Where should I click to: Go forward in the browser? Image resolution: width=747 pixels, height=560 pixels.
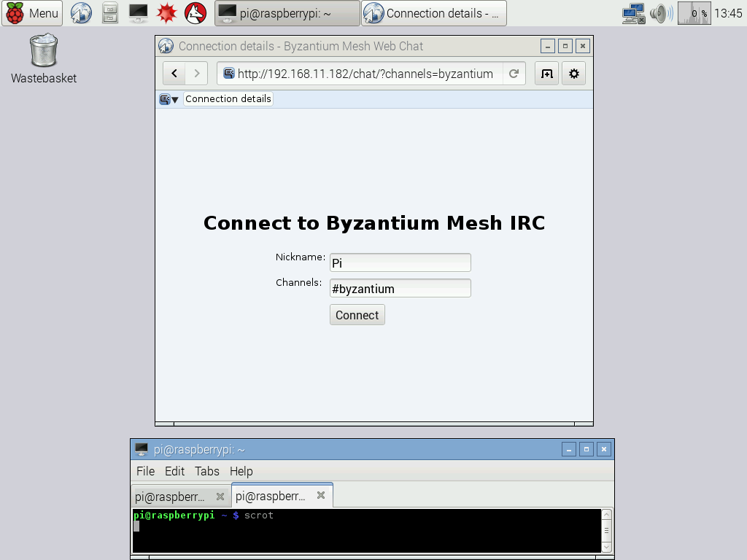(197, 74)
